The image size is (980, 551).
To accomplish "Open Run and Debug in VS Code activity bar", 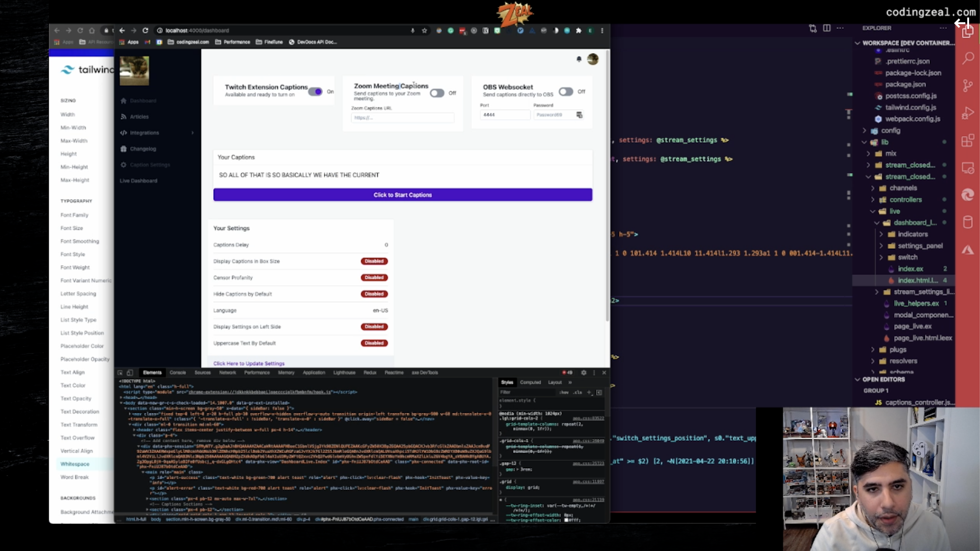I will point(968,113).
